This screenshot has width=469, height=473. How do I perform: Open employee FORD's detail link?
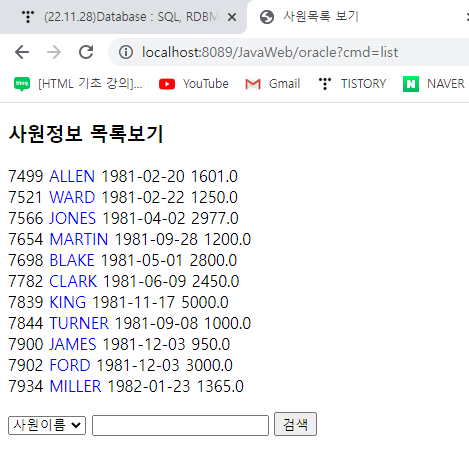70,365
